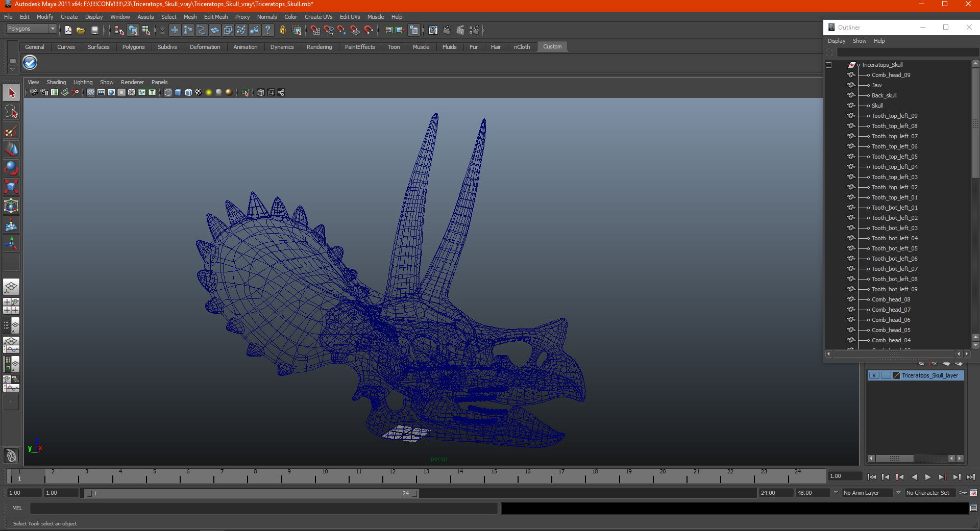Click the blue check mark shelf item
Screen dimensions: 980x531
tap(30, 63)
